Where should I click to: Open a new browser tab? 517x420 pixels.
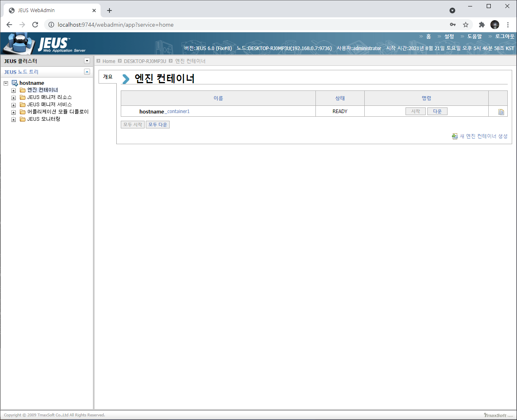tap(109, 10)
